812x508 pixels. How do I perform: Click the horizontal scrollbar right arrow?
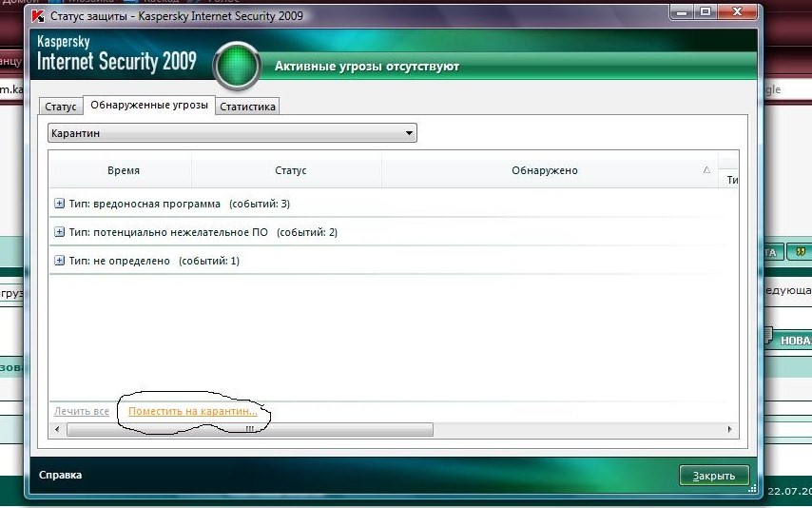(x=730, y=429)
